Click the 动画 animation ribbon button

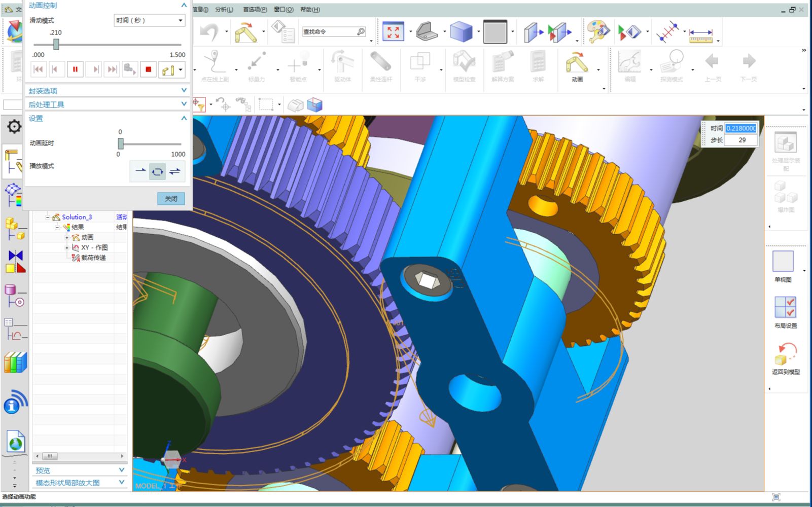(577, 67)
